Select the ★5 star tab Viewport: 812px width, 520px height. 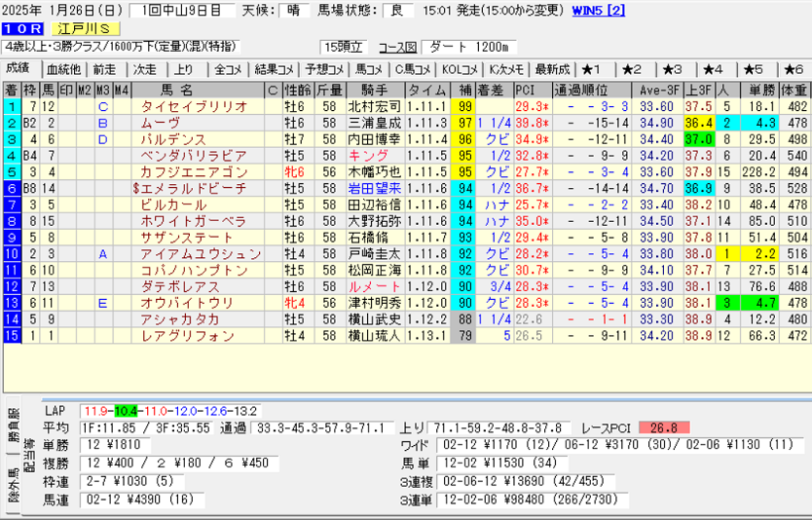click(x=753, y=69)
